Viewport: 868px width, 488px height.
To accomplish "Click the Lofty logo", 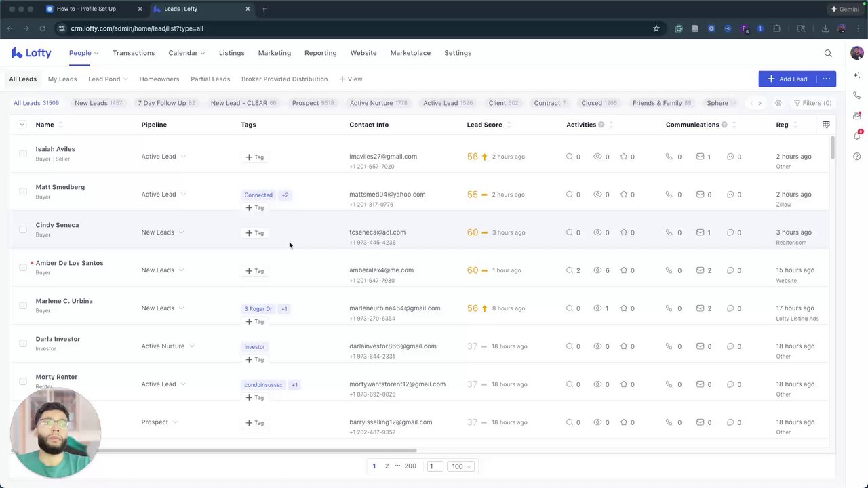I will tap(31, 53).
